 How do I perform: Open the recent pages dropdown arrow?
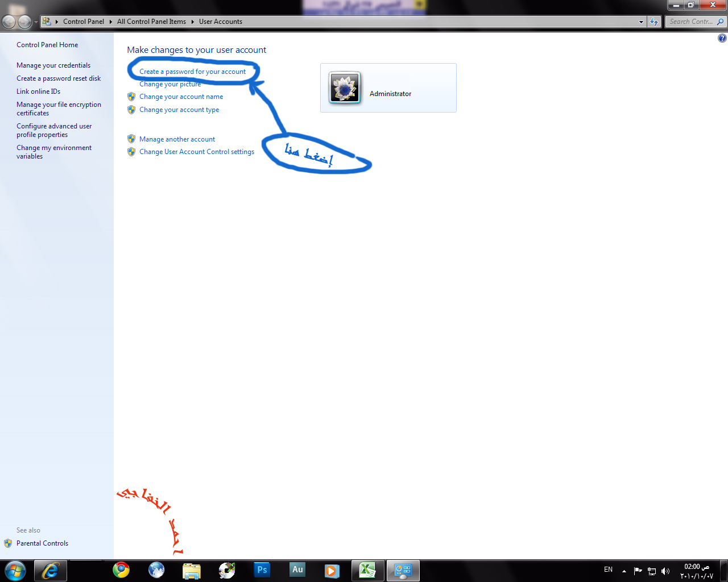point(36,22)
